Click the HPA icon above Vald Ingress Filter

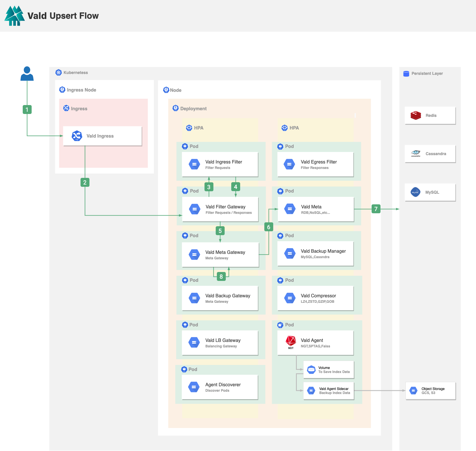point(189,128)
